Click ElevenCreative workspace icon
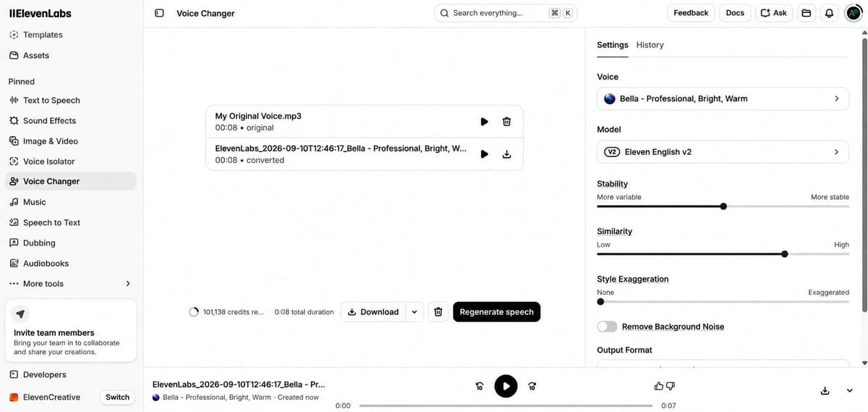The width and height of the screenshot is (868, 412). (x=14, y=397)
